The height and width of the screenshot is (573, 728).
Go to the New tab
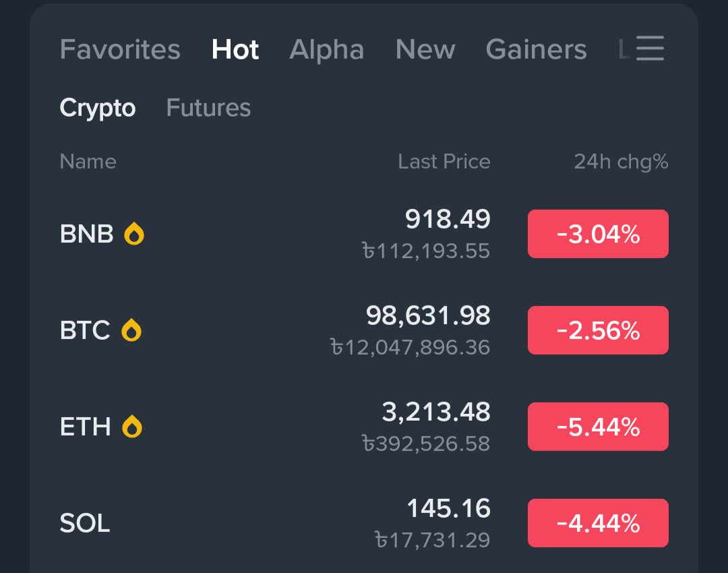425,50
